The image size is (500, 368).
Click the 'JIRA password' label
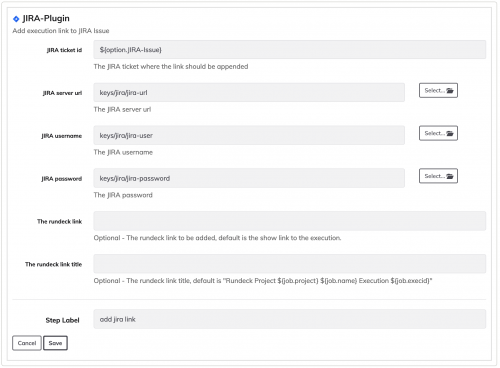click(62, 179)
